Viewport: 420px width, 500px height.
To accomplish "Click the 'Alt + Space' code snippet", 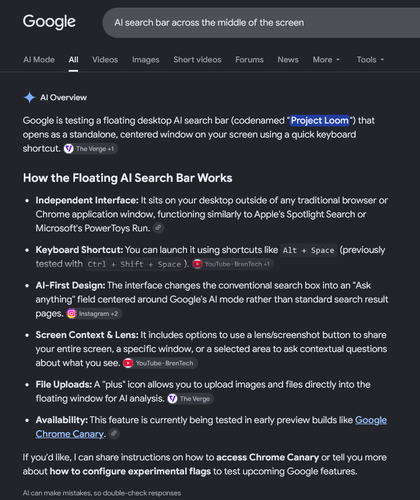I will [x=308, y=250].
